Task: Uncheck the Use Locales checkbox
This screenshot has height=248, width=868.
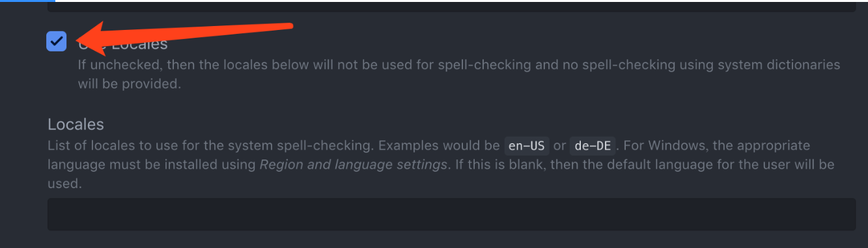Action: pos(57,41)
